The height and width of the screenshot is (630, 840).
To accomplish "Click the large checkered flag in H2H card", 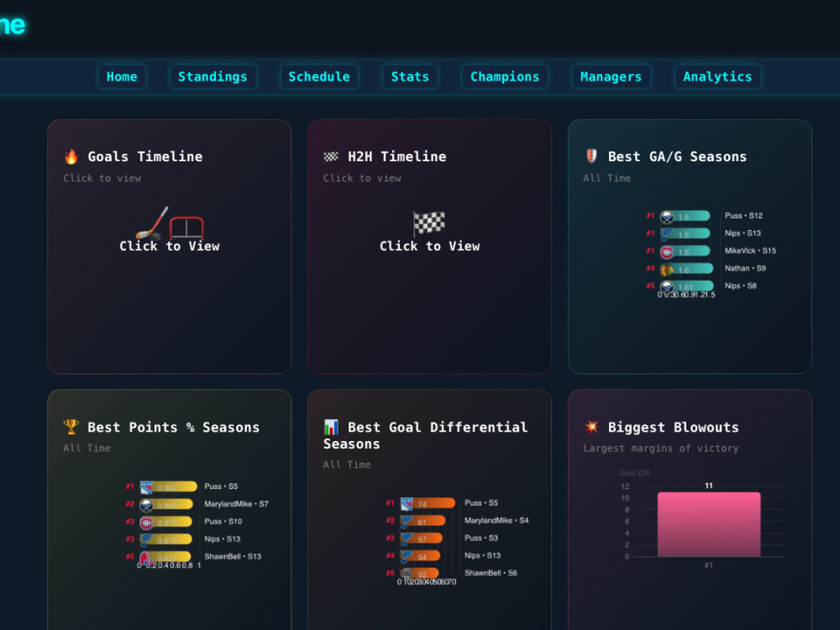I will tap(429, 223).
